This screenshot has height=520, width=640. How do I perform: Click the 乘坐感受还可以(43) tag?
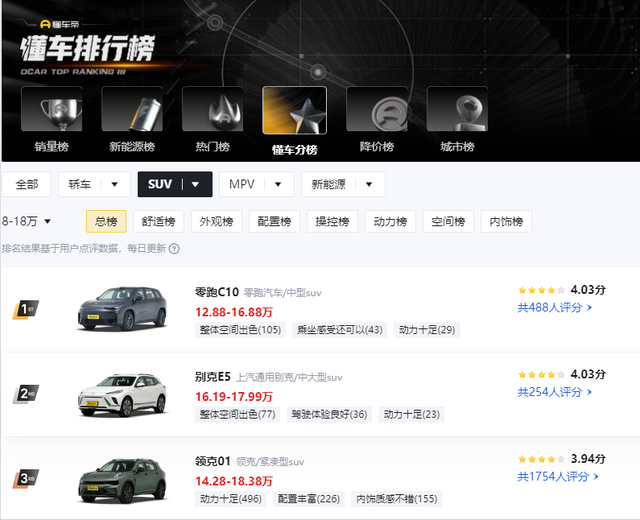click(340, 330)
